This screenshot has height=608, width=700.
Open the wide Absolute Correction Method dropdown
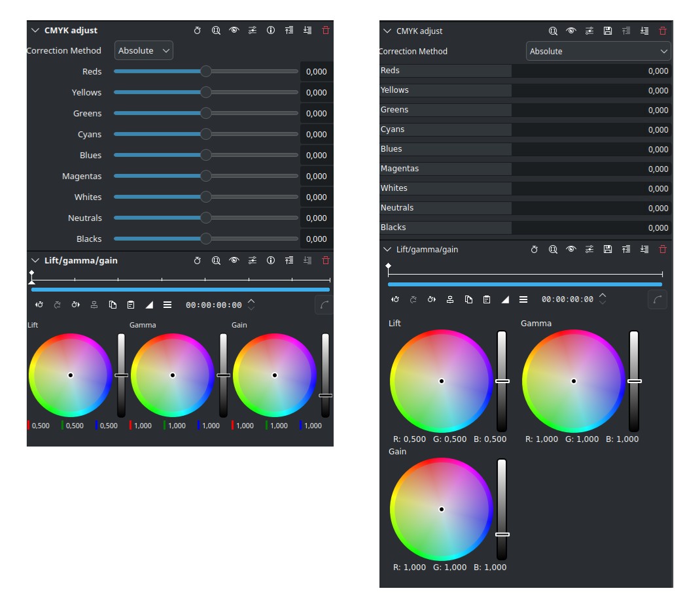click(598, 51)
